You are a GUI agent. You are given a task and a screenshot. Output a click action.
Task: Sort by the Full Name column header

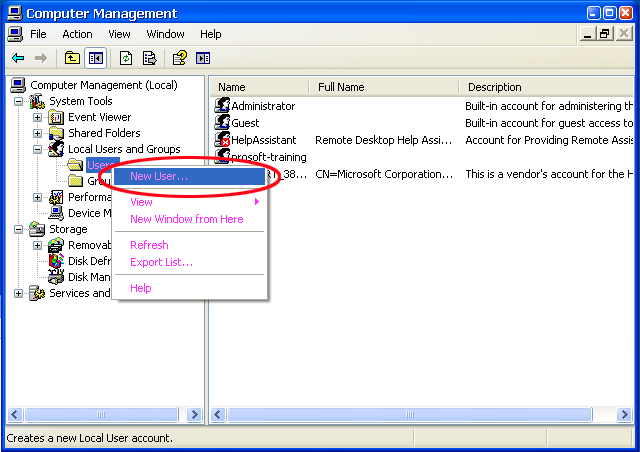click(341, 87)
